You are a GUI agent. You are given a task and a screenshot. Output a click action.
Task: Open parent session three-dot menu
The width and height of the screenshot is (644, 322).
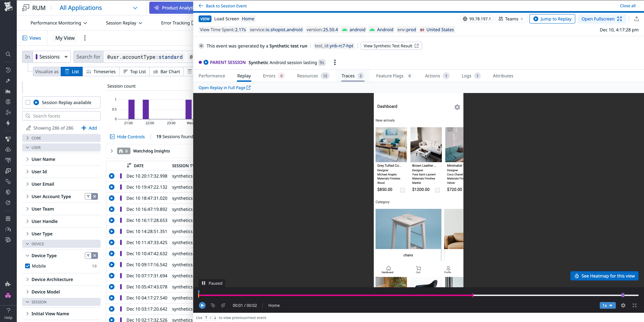click(335, 62)
